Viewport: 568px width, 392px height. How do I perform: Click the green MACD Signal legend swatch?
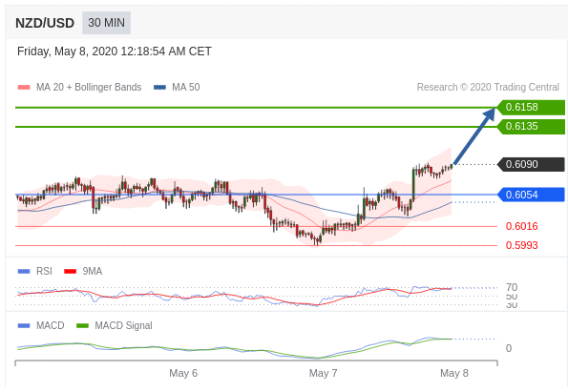coord(83,325)
